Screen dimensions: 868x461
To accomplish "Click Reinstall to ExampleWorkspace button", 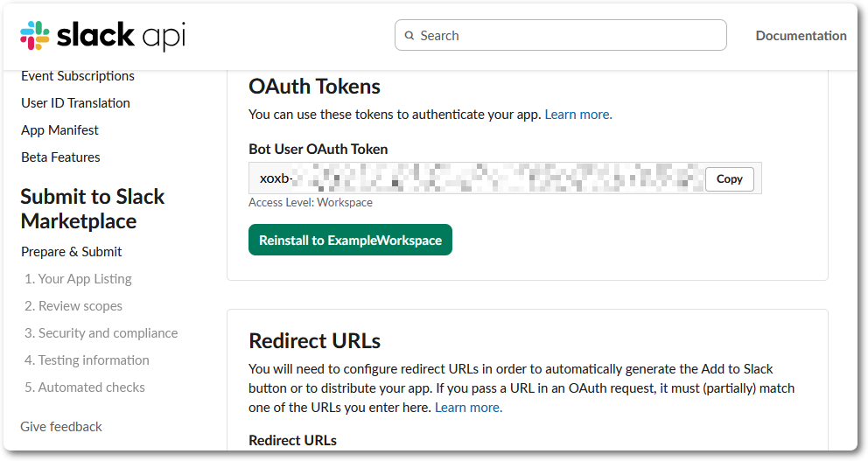I will tap(350, 240).
